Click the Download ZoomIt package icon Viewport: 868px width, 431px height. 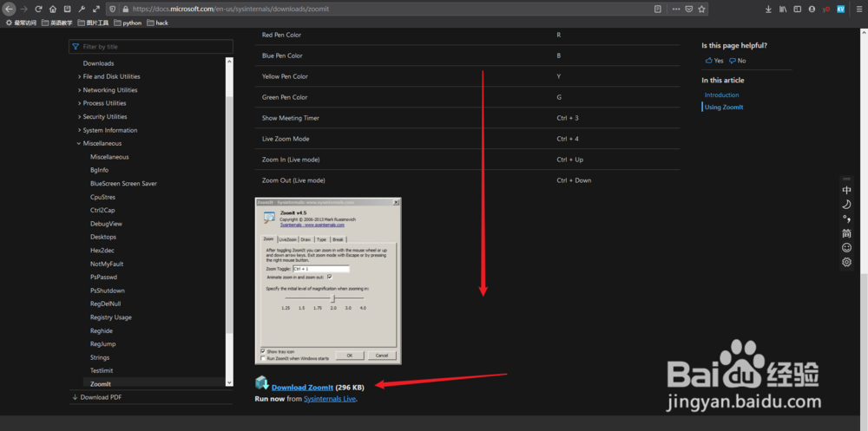tap(262, 382)
